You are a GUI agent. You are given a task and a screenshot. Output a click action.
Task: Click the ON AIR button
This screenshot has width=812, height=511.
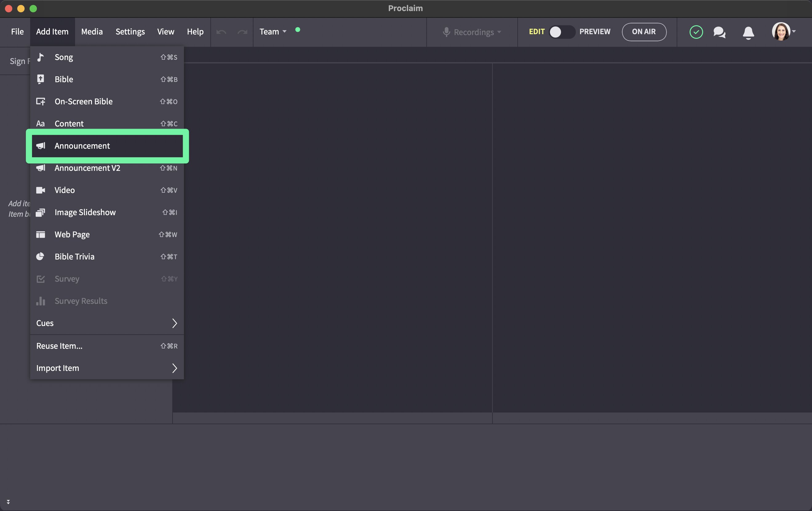click(644, 32)
